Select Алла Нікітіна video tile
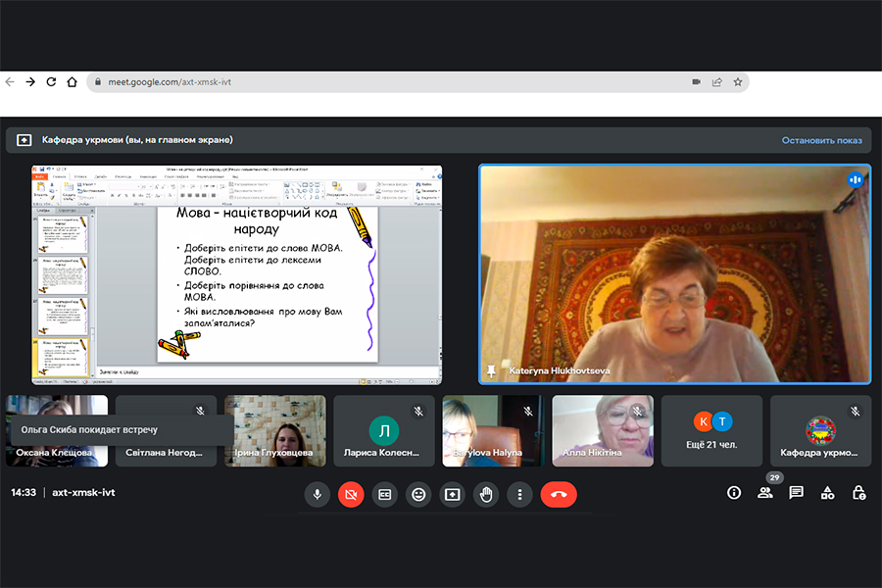Screen dimensions: 882x588 click(x=603, y=431)
